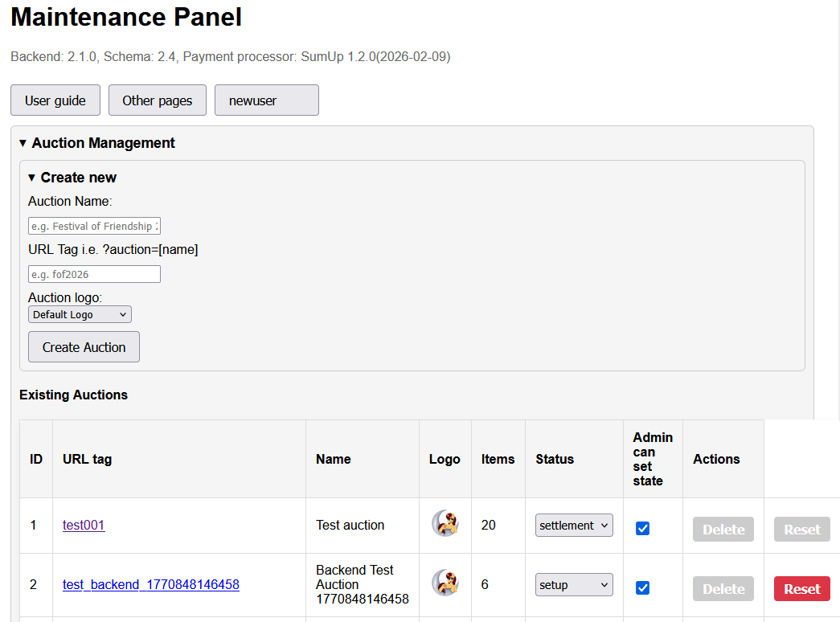Screen dimensions: 840x622
Task: Change status dropdown showing settlement
Action: click(x=574, y=526)
